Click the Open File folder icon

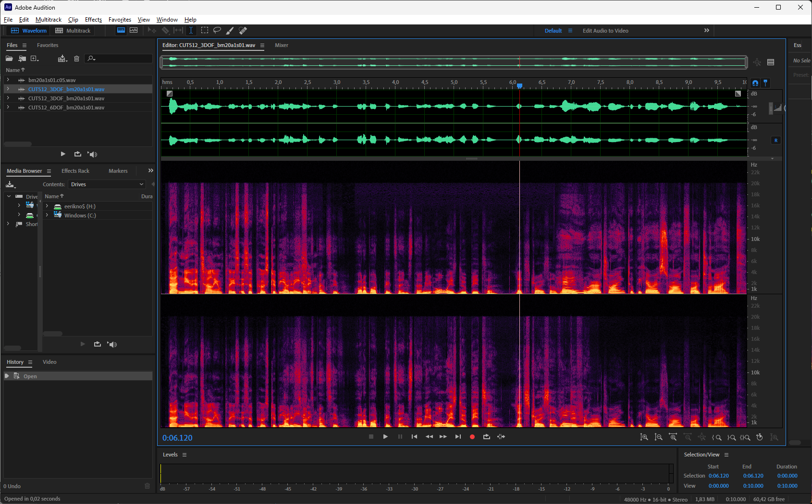tap(9, 59)
